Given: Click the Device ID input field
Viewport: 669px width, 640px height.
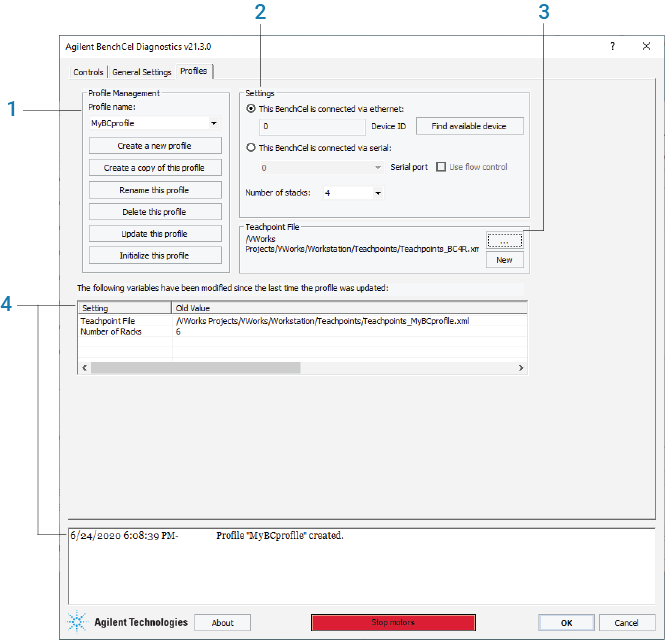Looking at the screenshot, I should [312, 126].
